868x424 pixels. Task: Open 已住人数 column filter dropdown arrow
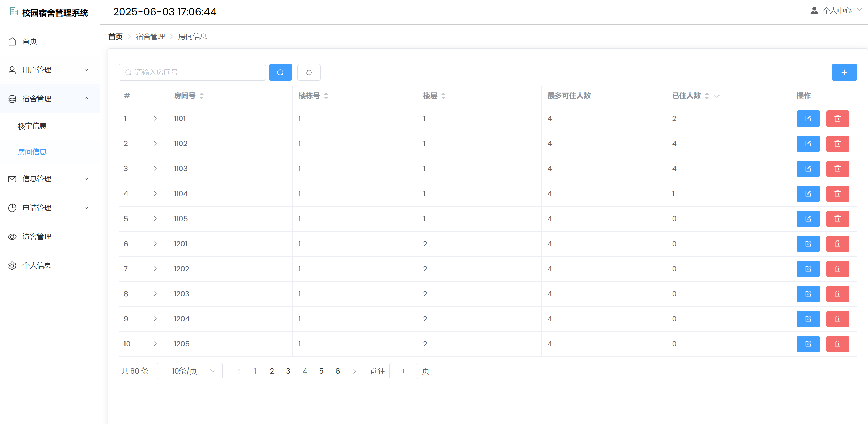[717, 96]
